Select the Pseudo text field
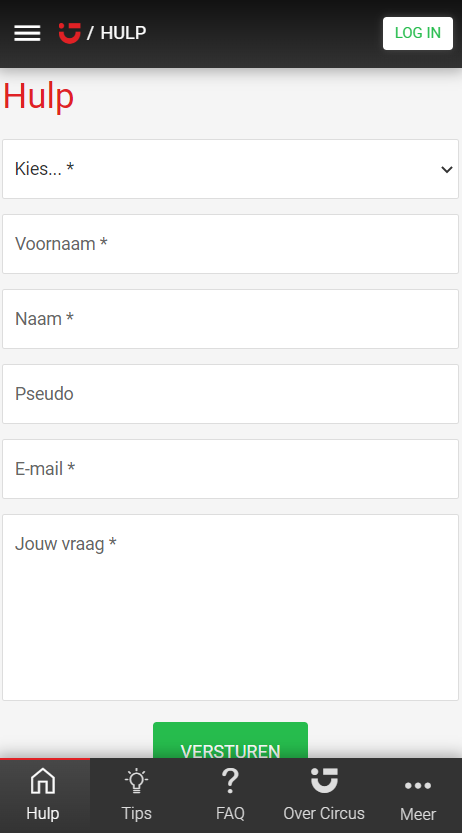The height and width of the screenshot is (833, 462). click(x=230, y=394)
